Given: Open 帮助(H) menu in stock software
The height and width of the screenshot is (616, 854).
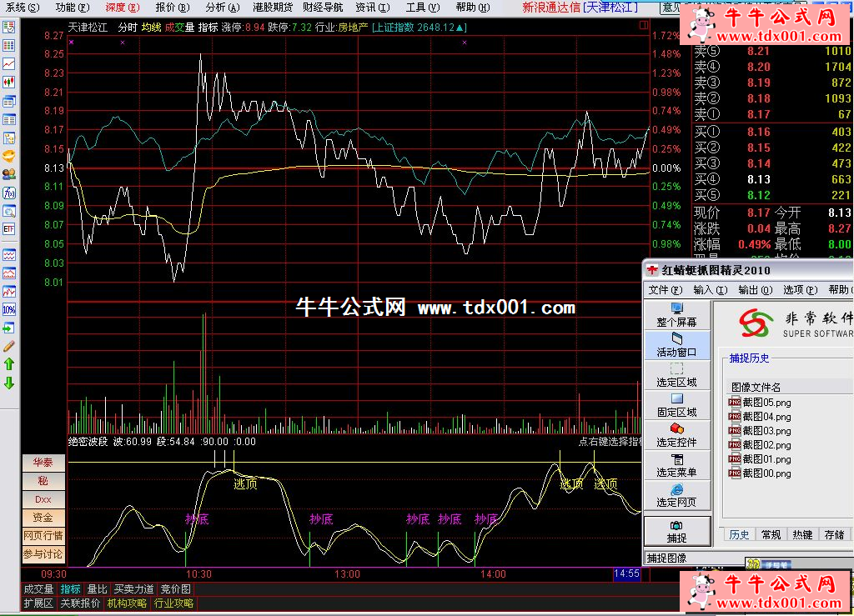Looking at the screenshot, I should tap(473, 8).
